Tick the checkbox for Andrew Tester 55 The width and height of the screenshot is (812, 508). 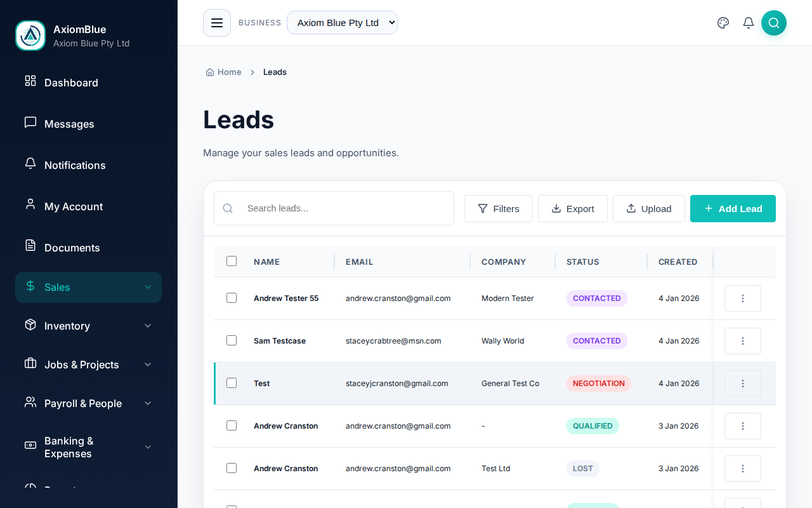click(232, 298)
